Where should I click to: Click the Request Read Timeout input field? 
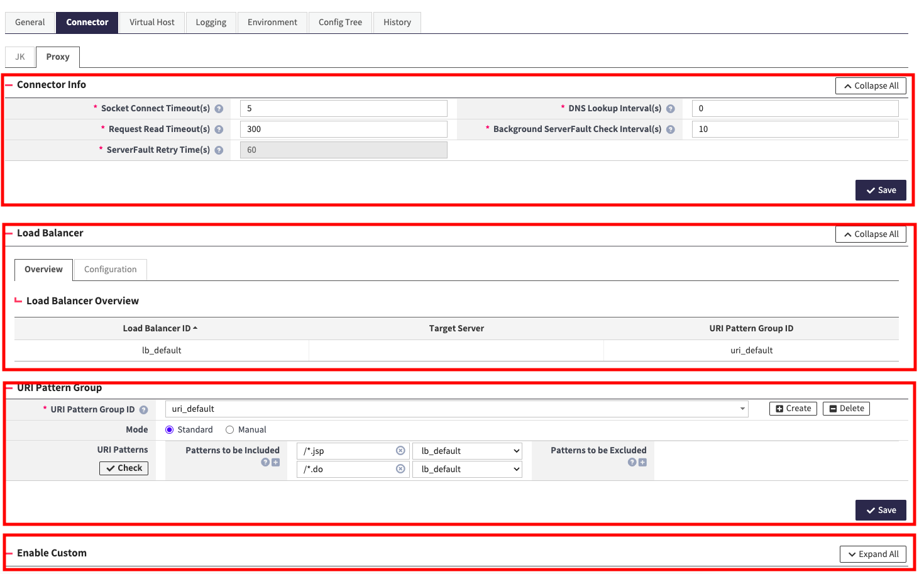pyautogui.click(x=343, y=129)
